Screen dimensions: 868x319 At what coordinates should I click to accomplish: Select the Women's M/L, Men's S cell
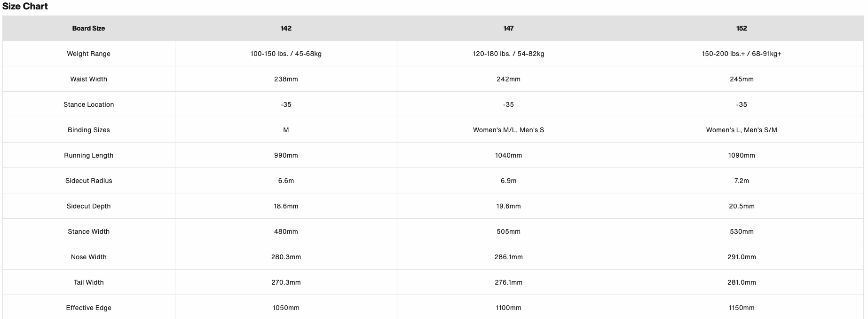(508, 130)
